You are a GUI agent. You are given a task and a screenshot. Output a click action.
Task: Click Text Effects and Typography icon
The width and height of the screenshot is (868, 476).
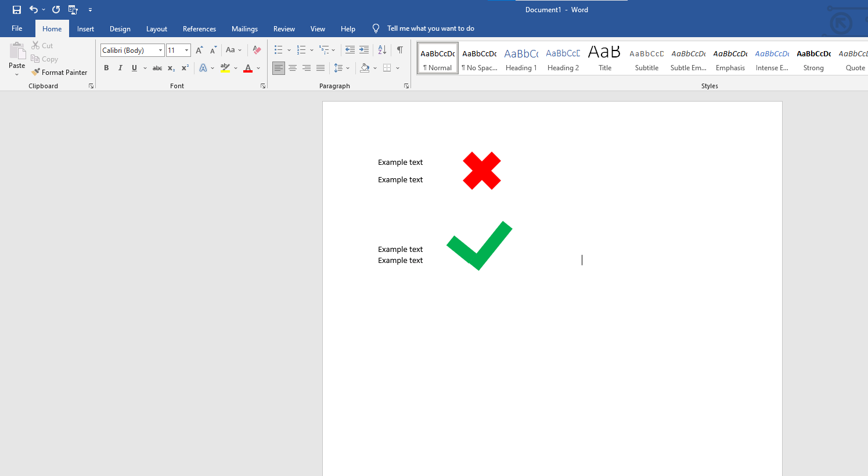[x=203, y=68]
